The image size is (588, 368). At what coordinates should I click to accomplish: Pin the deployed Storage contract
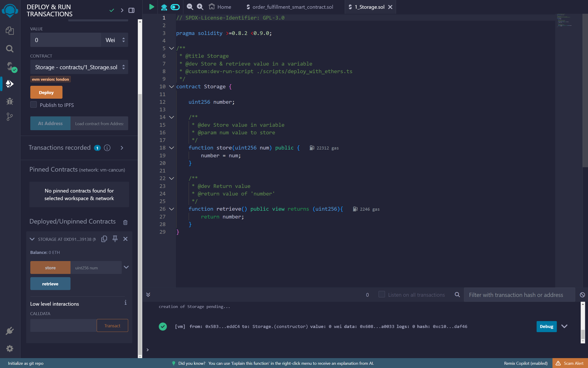pos(115,239)
